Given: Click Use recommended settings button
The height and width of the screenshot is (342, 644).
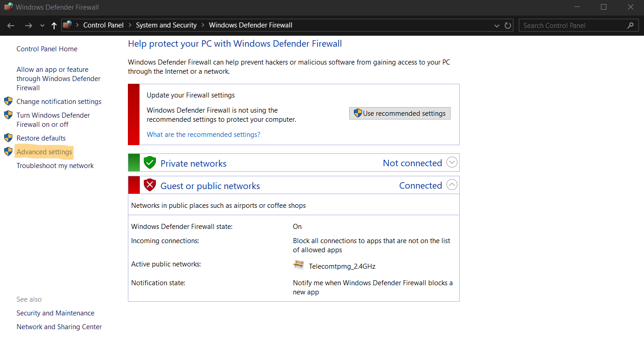Looking at the screenshot, I should 400,114.
